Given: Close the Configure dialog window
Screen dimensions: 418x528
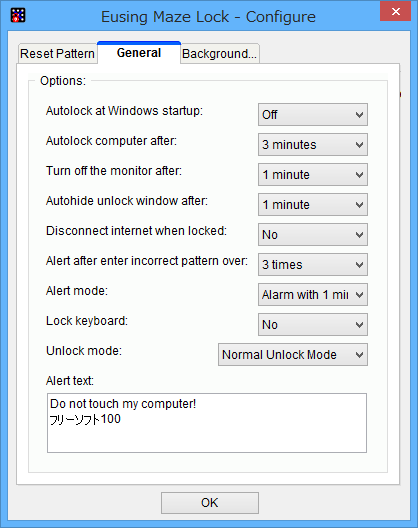Looking at the screenshot, I should click(x=395, y=11).
